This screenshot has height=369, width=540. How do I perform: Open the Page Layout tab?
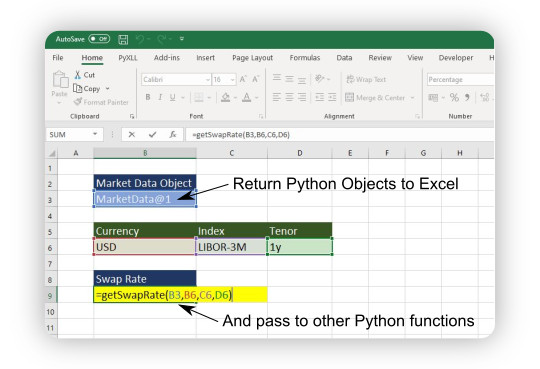click(x=252, y=58)
